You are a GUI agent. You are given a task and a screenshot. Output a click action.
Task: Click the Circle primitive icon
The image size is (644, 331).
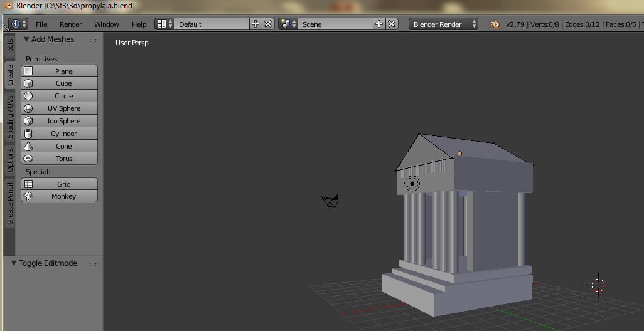click(28, 96)
